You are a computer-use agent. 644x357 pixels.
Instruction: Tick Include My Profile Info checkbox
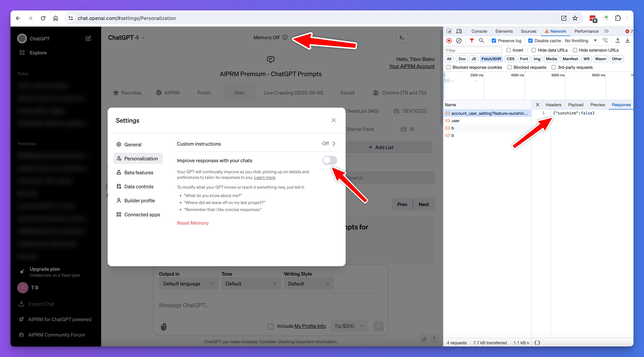(x=271, y=326)
